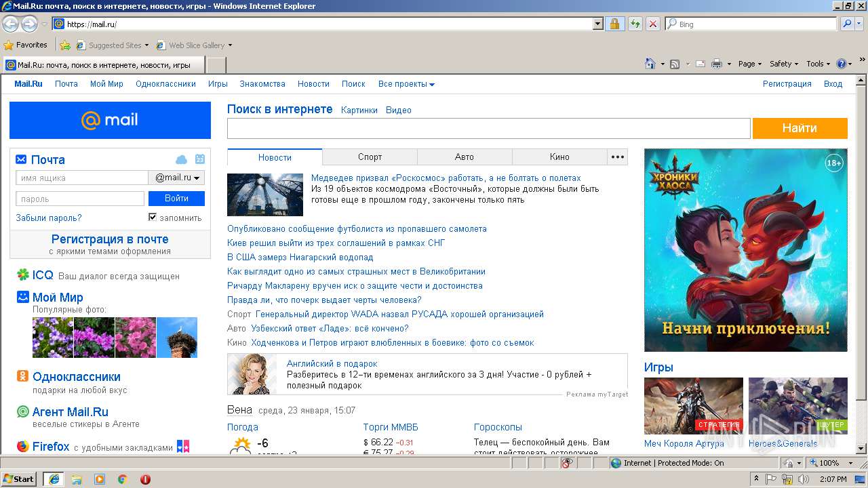The image size is (868, 488).
Task: Click the RSS feeds toolbar icon
Action: point(675,64)
